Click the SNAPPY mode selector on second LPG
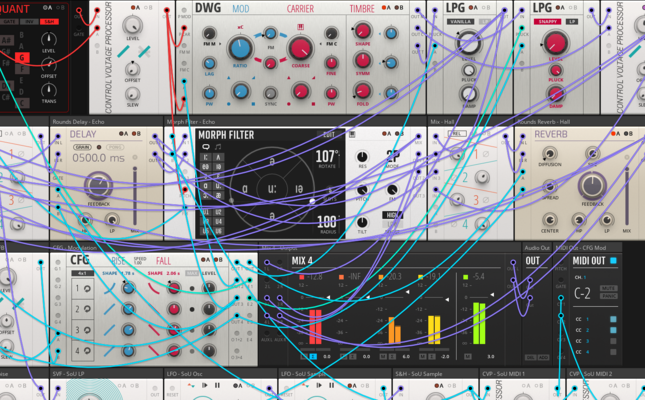645x400 pixels. point(548,21)
